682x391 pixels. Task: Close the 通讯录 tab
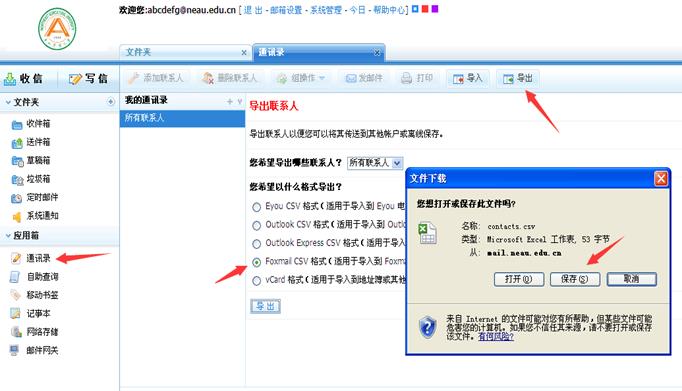coord(377,53)
